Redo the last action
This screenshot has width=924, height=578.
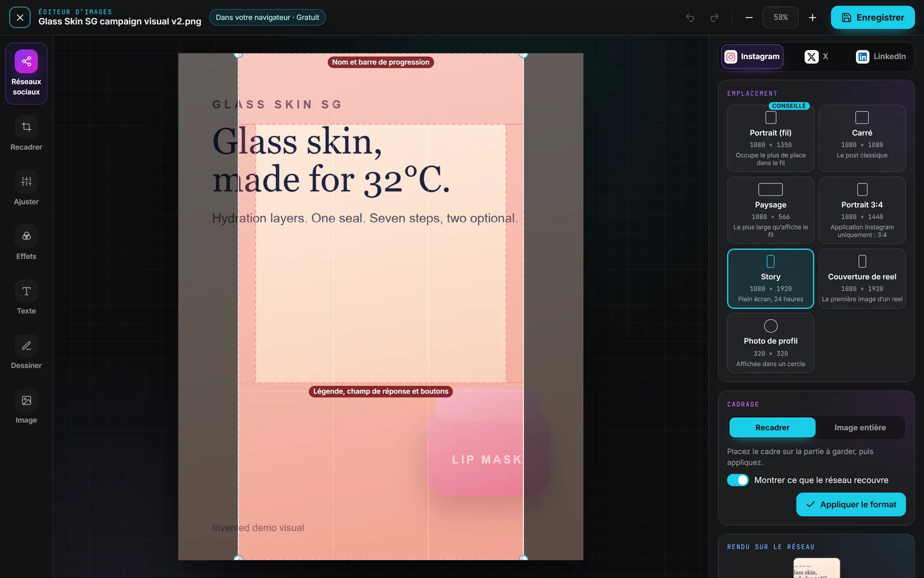(714, 17)
